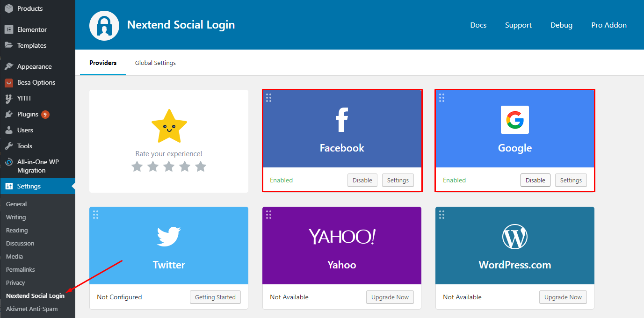This screenshot has height=318, width=644.
Task: Click the Products sidebar icon
Action: [x=9, y=8]
